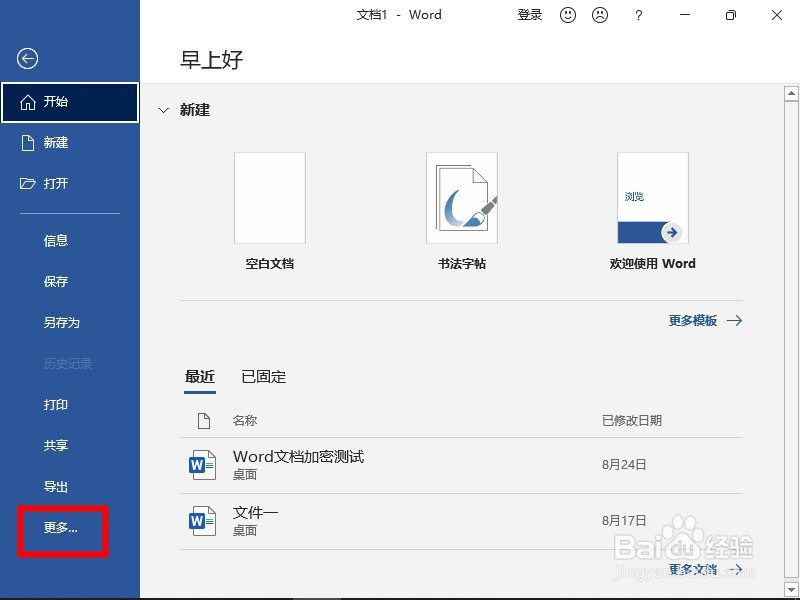Image resolution: width=800 pixels, height=600 pixels.
Task: Click the 登录 sign-in link
Action: coord(530,15)
